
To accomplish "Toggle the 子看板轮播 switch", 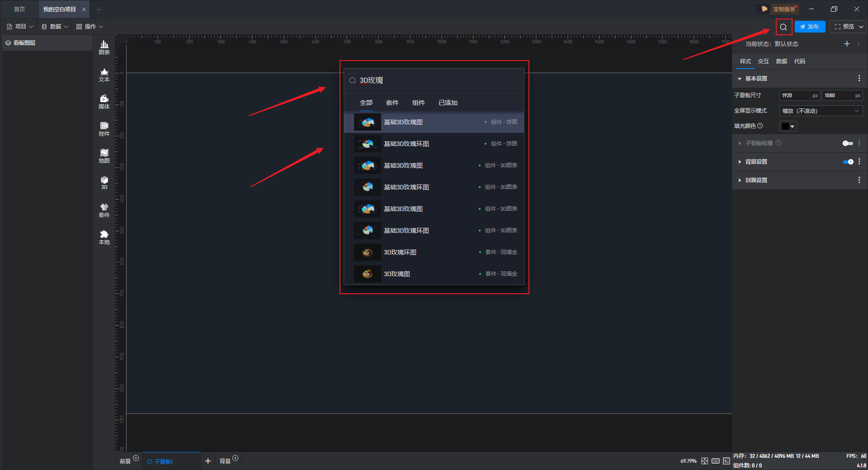I will click(x=848, y=143).
